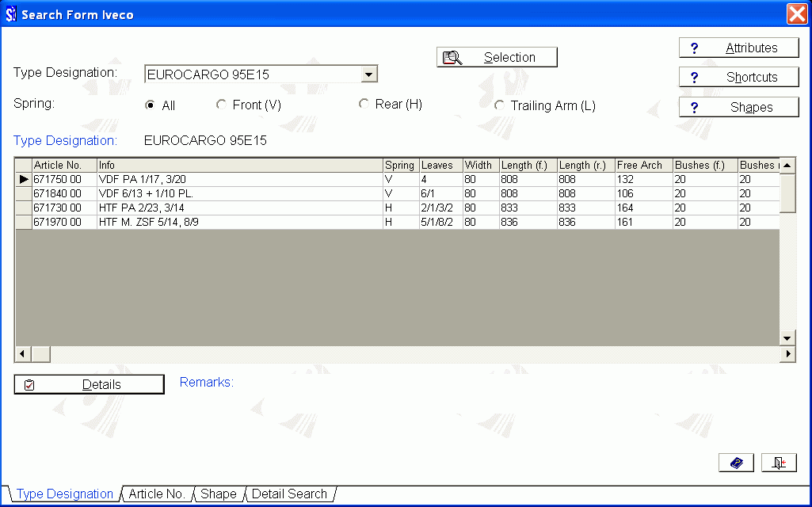Click the blue book icon button
Screen dimensions: 812x507
pyautogui.click(x=736, y=463)
